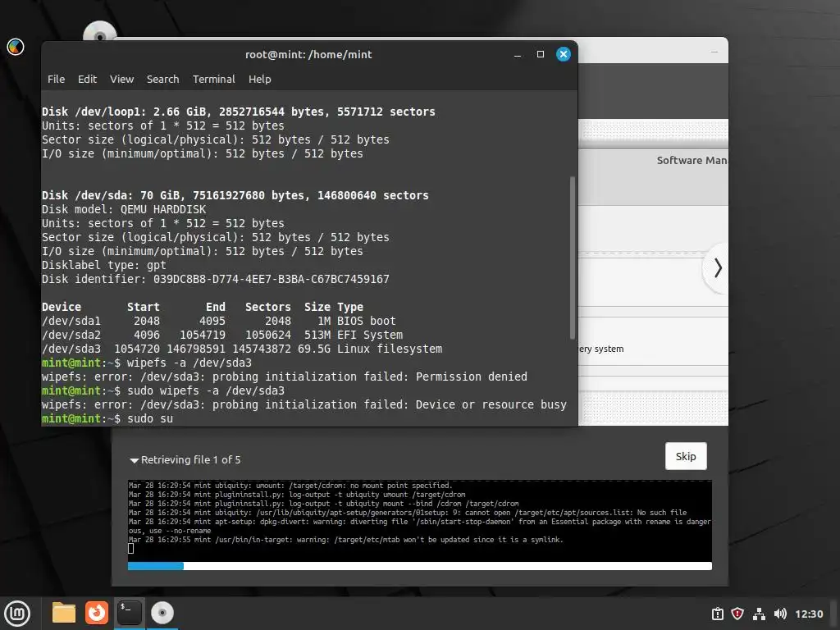Minimize the terminal window
Image resolution: width=840 pixels, height=630 pixels.
click(518, 55)
